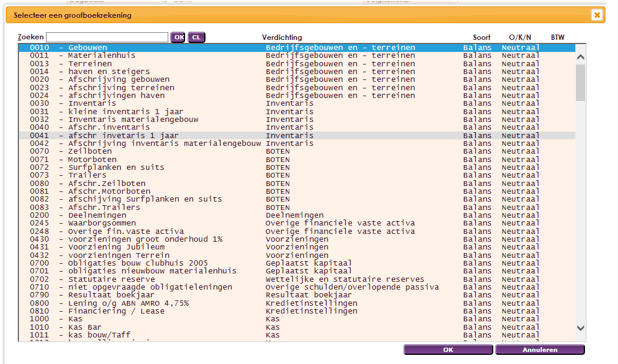Select row 0042 - Afschrijving inventaris materialengebouw
The height and width of the screenshot is (364, 618).
[297, 143]
